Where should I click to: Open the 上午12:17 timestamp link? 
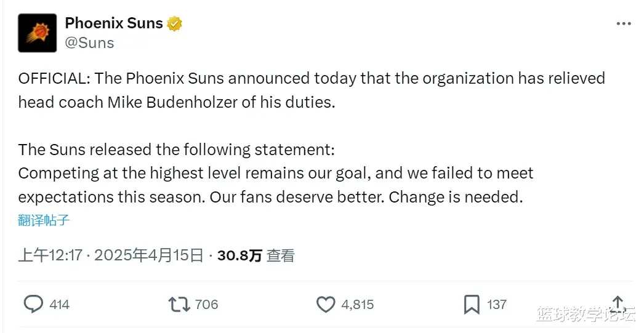click(x=50, y=255)
